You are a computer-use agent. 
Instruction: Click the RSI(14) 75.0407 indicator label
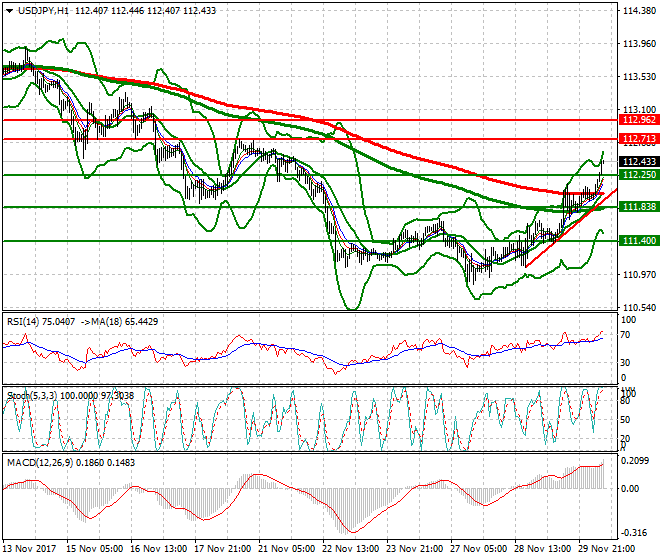41,322
